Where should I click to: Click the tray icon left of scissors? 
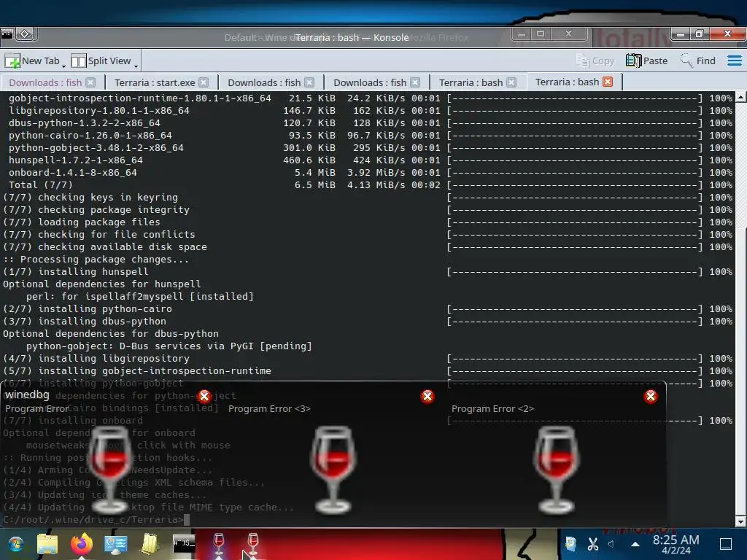(570, 544)
